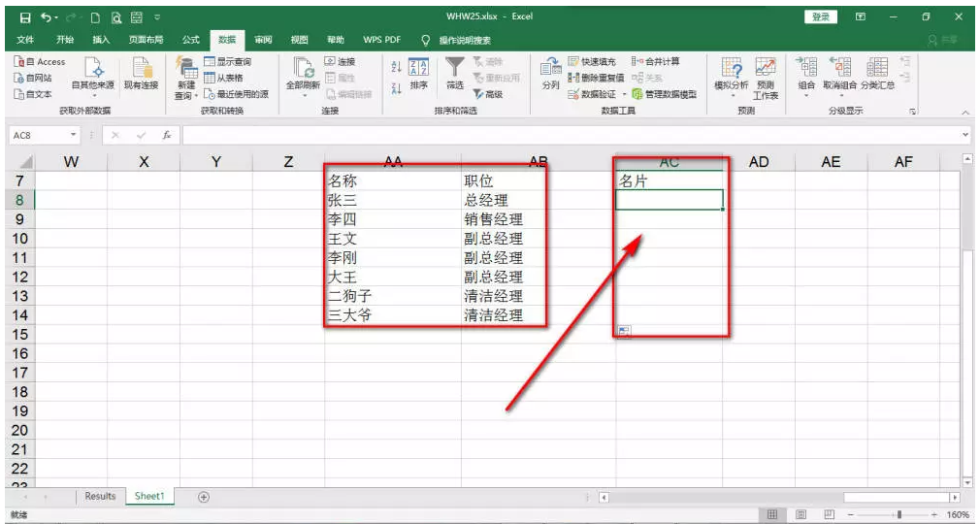Click the zoom slider handle
Screen dimensions: 980x524
[899, 514]
